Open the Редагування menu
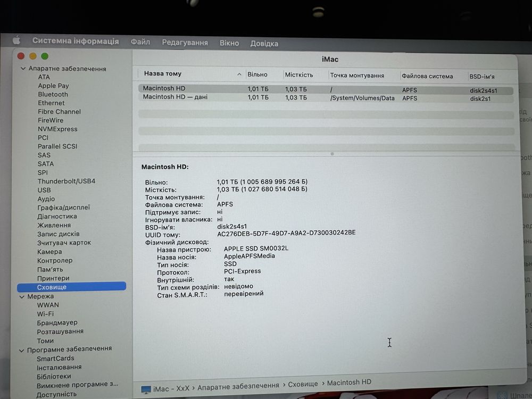The width and height of the screenshot is (532, 399). tap(185, 43)
